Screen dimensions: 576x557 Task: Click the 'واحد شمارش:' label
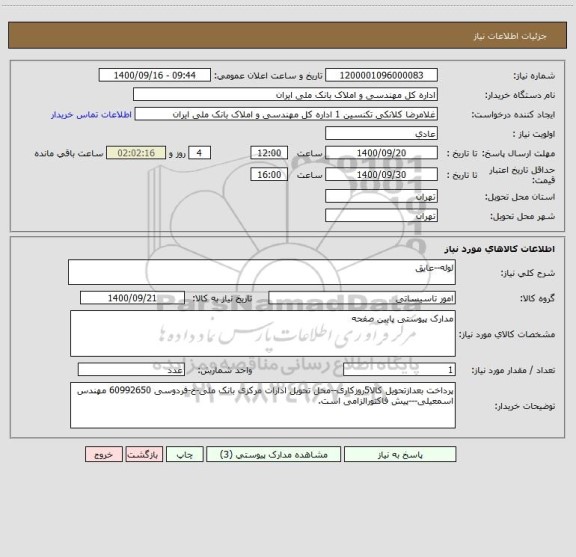coord(225,370)
